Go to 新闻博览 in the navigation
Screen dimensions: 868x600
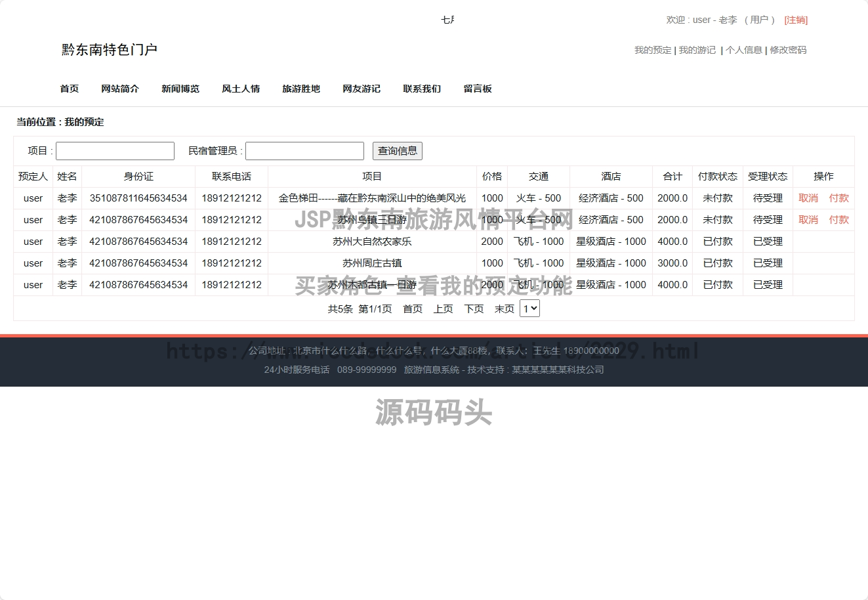[180, 89]
